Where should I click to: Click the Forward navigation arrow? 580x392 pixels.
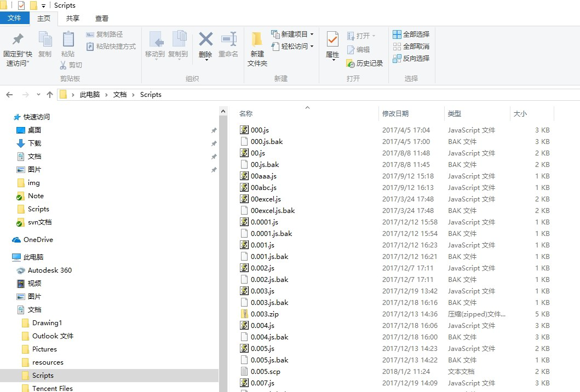click(26, 95)
